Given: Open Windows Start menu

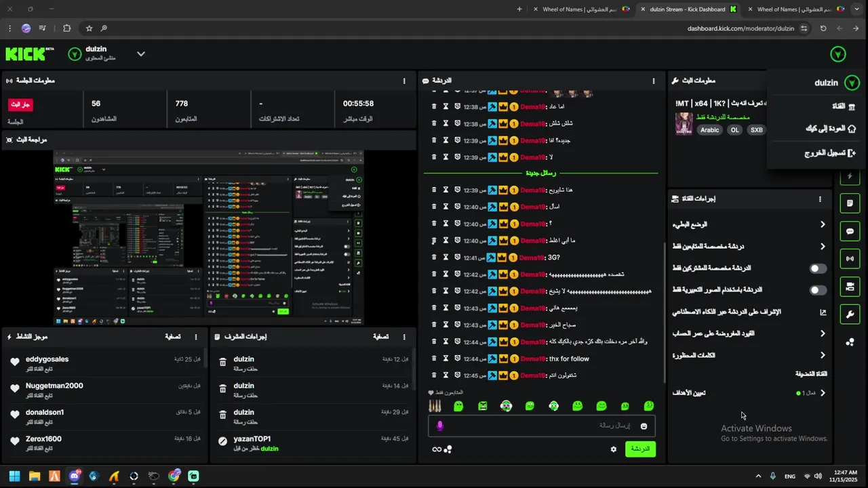Looking at the screenshot, I should [14, 476].
